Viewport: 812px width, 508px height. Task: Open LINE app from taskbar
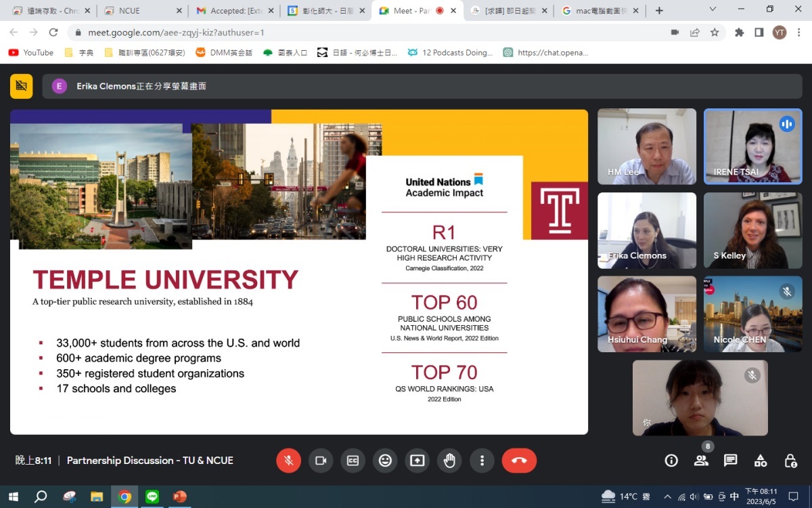(x=152, y=496)
